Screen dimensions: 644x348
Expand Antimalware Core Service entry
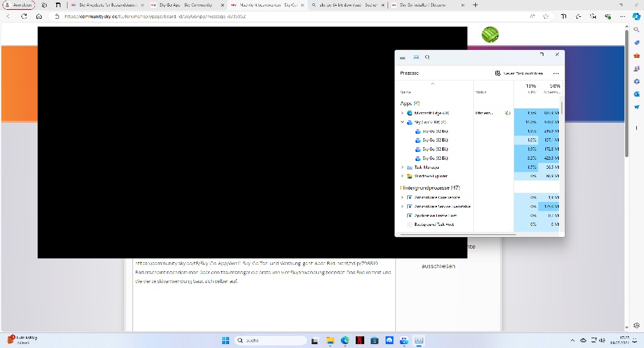point(402,197)
